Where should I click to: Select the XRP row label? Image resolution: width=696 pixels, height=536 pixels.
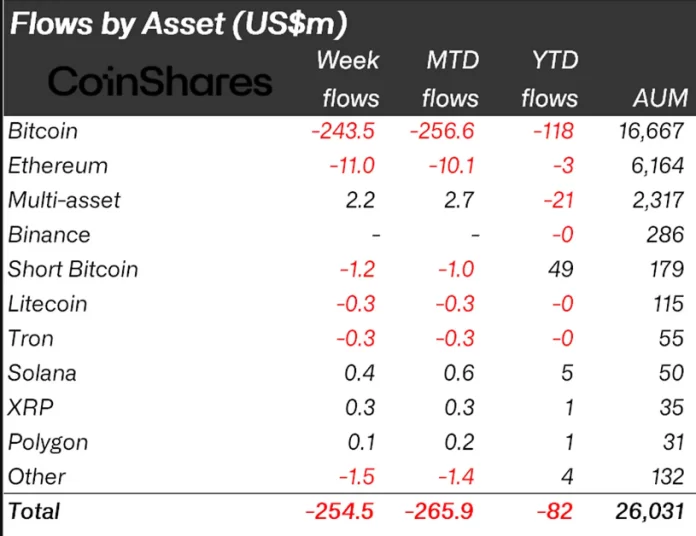tap(28, 407)
